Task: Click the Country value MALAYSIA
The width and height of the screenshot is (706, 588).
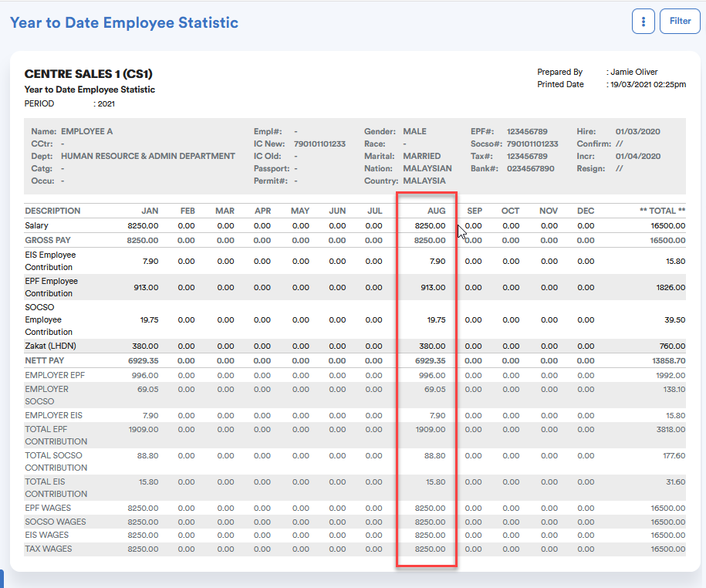Action: coord(424,181)
